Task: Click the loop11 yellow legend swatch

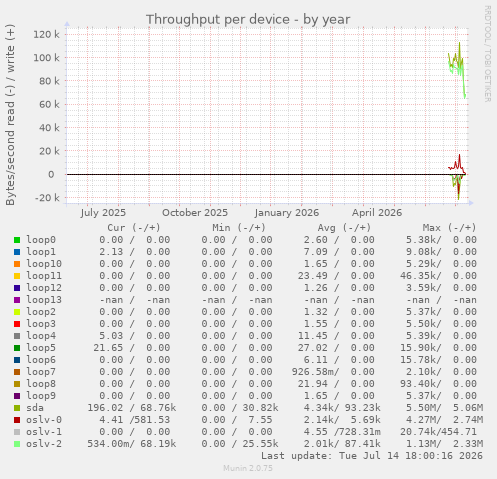Action: tap(17, 276)
